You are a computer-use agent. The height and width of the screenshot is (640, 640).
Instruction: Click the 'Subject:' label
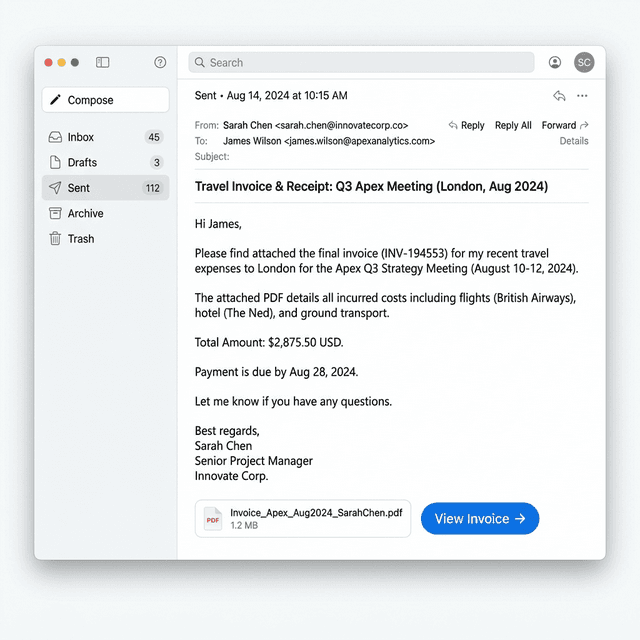(x=212, y=156)
